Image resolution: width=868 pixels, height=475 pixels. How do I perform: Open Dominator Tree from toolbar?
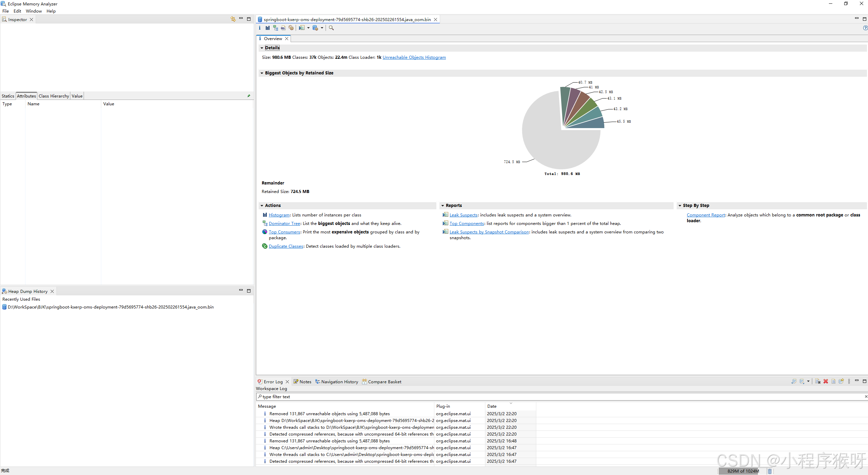tap(275, 28)
